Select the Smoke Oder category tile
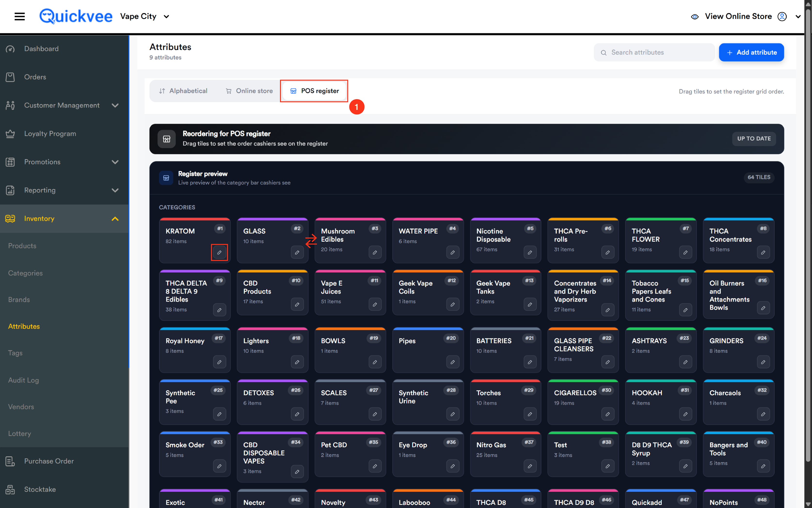The height and width of the screenshot is (508, 812). pyautogui.click(x=195, y=454)
